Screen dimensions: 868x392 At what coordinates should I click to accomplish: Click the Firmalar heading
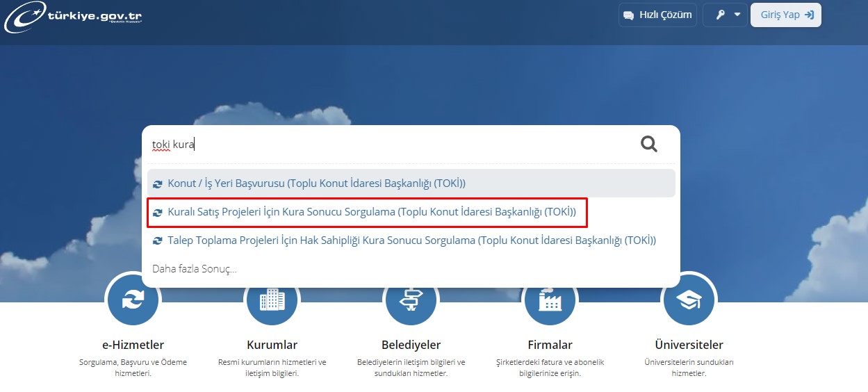coord(550,345)
